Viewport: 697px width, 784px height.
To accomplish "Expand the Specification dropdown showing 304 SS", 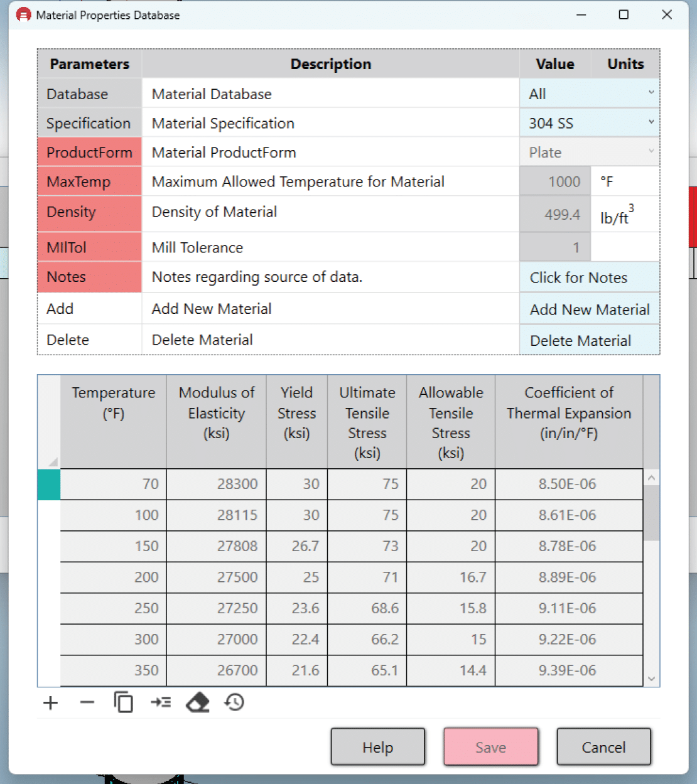I will coord(589,123).
